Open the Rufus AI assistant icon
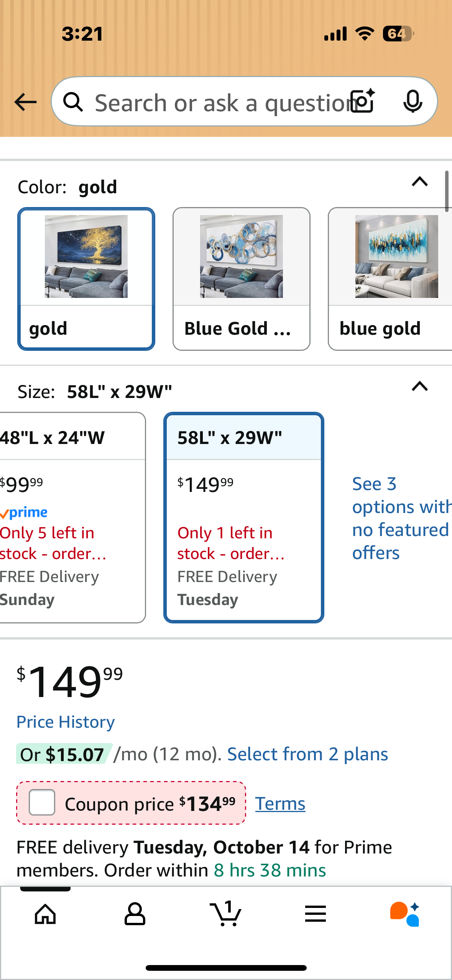 (x=405, y=914)
